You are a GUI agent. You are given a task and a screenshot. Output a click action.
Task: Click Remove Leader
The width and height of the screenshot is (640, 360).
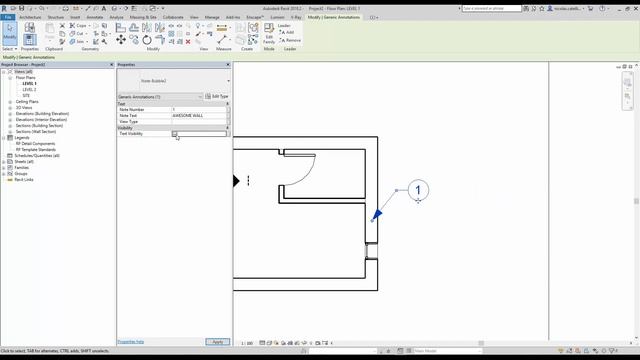pyautogui.click(x=290, y=40)
